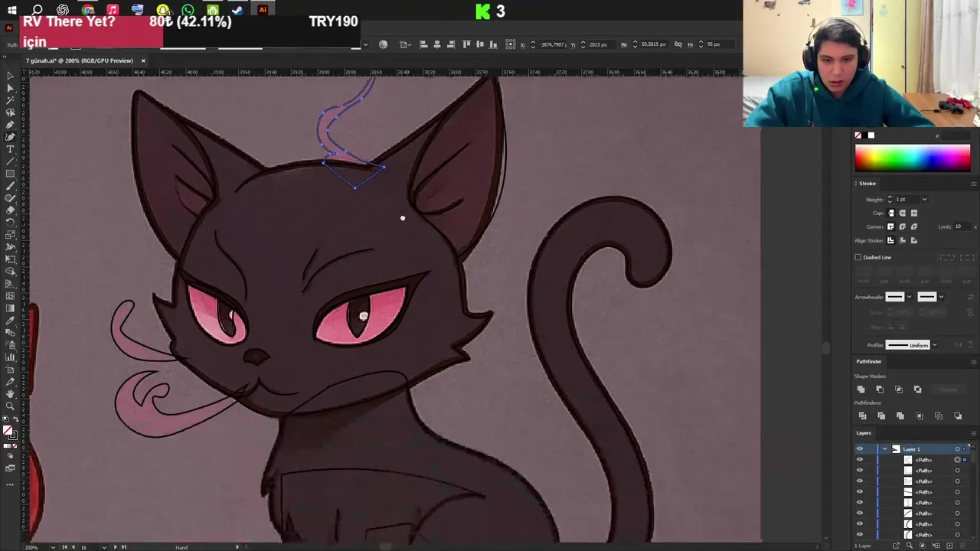The image size is (980, 551).
Task: Select the Type tool
Action: pos(10,149)
